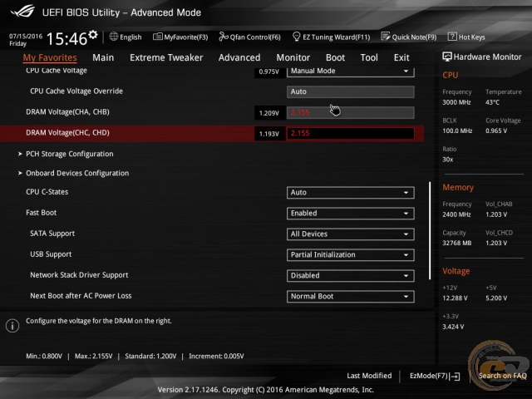Click the Network Stack Driver Support label
This screenshot has height=399, width=532.
[79, 275]
